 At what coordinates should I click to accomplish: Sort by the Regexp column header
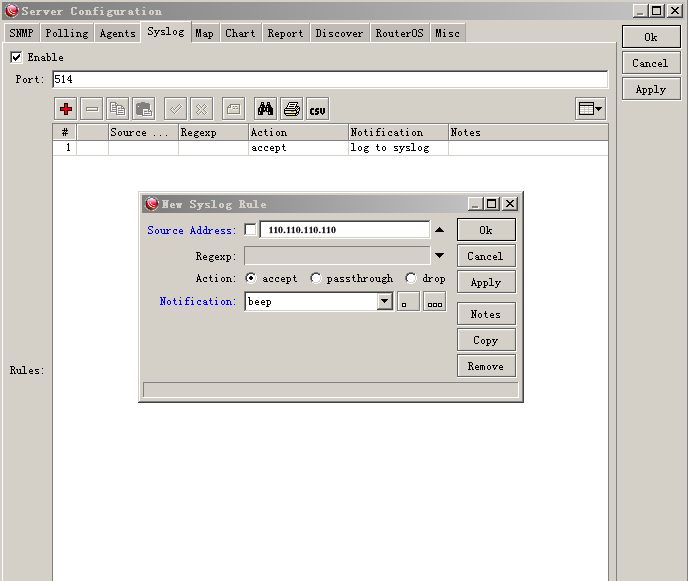click(213, 133)
